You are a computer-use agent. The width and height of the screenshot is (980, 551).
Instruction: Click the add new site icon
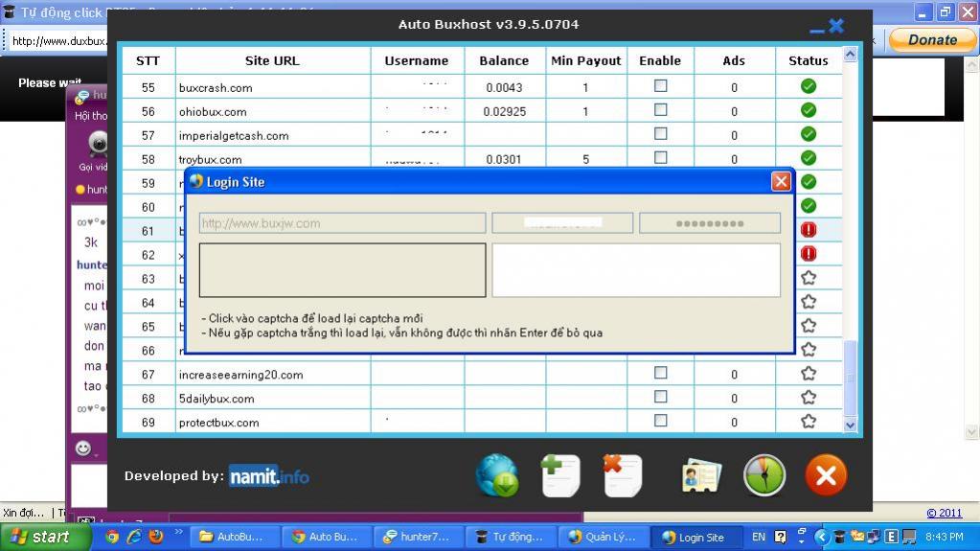click(560, 476)
